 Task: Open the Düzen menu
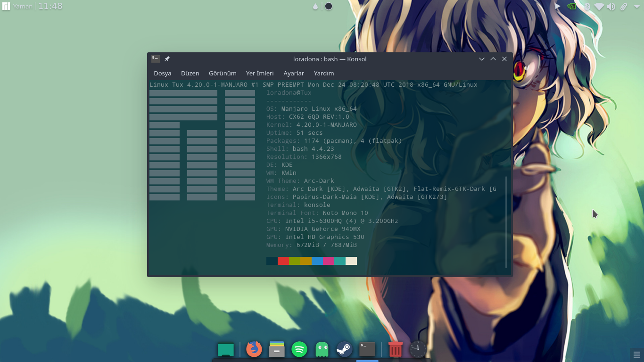coord(190,73)
